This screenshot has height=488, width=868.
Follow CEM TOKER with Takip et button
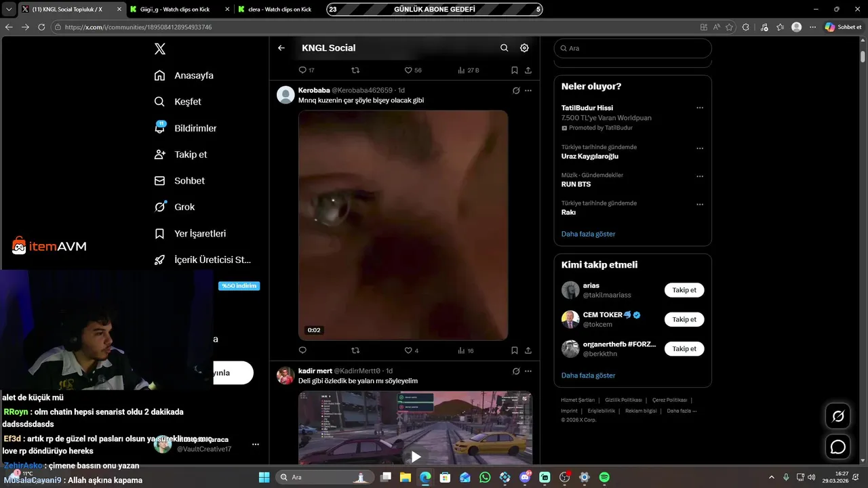[684, 319]
